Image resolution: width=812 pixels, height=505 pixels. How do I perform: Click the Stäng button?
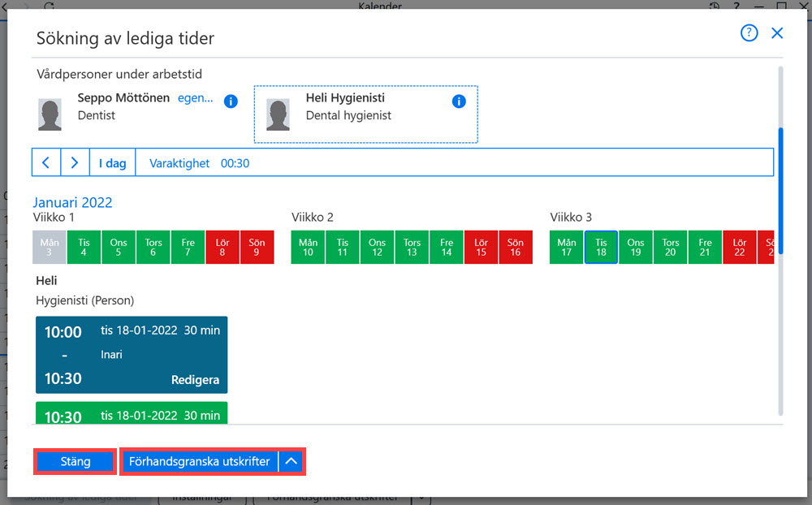pos(75,461)
